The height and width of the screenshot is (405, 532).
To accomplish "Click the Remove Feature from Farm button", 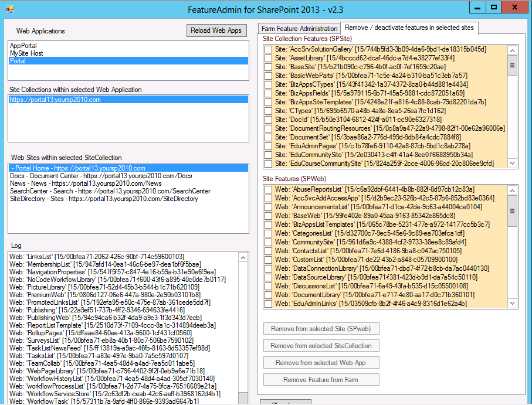I will coord(321,380).
